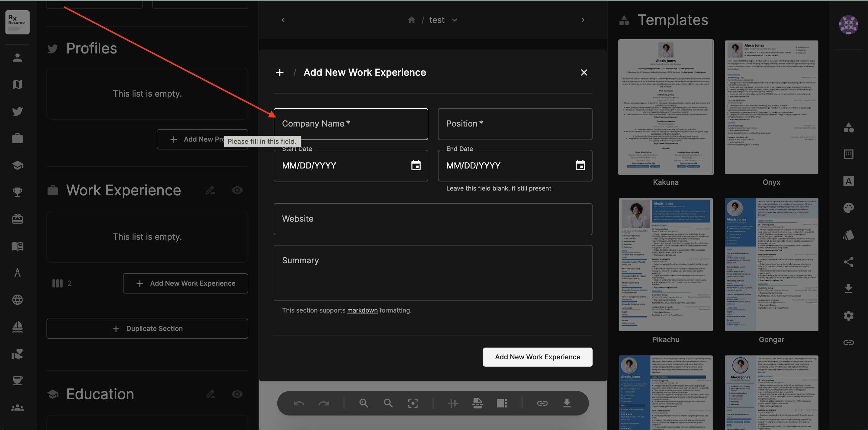The height and width of the screenshot is (430, 868).
Task: Focus the Position input field
Action: coord(515,124)
